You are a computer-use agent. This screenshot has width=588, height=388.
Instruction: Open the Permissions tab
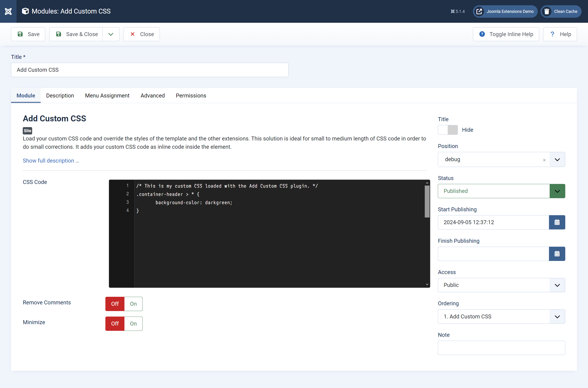(191, 96)
